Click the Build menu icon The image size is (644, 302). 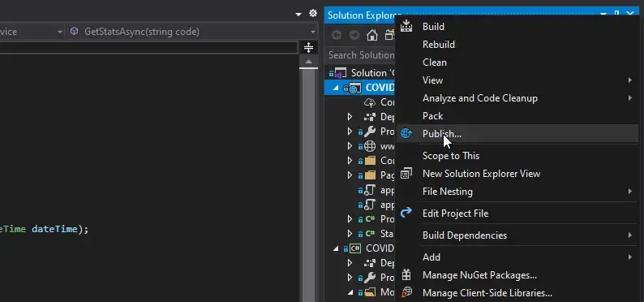point(406,26)
